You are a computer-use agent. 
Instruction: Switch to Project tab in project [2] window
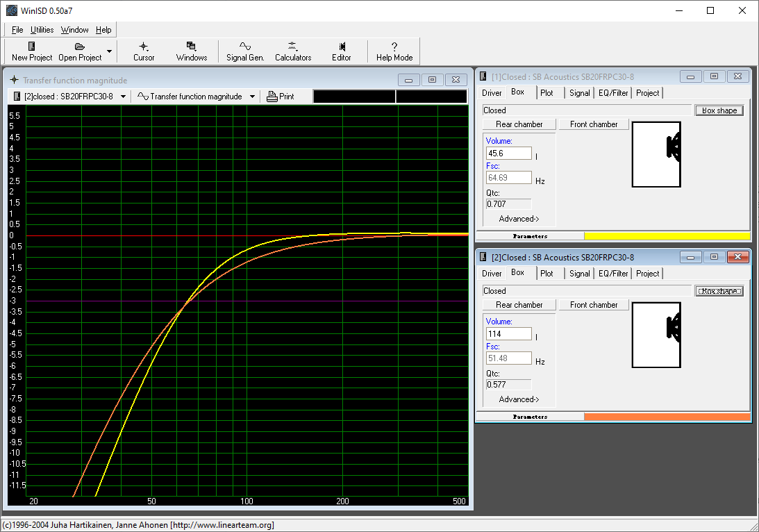(x=648, y=274)
